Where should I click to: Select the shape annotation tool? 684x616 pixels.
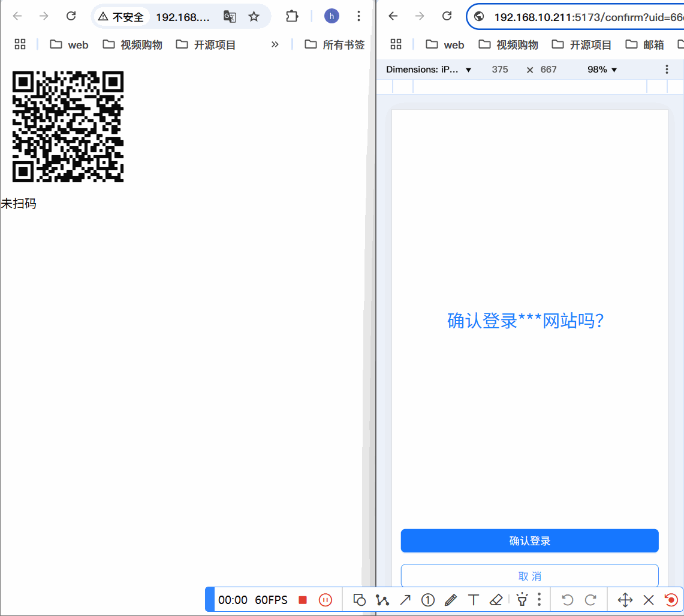tap(358, 599)
